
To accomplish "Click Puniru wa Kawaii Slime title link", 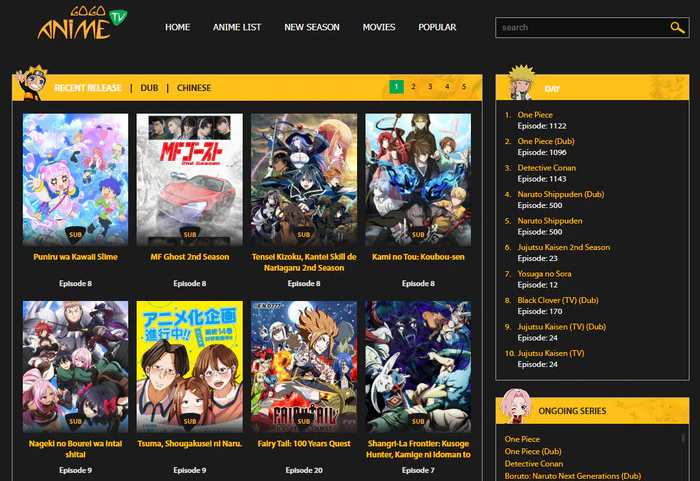I will 75,257.
